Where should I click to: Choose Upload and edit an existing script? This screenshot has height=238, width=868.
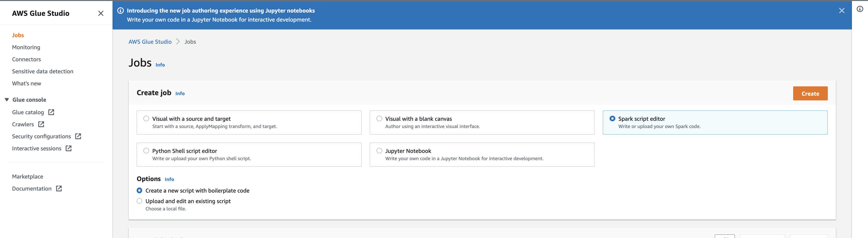(x=139, y=201)
